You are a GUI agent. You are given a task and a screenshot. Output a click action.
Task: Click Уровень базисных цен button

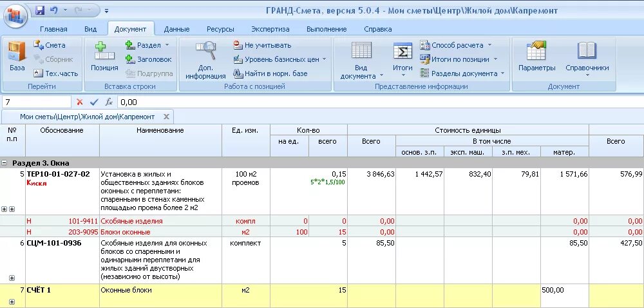pos(276,59)
